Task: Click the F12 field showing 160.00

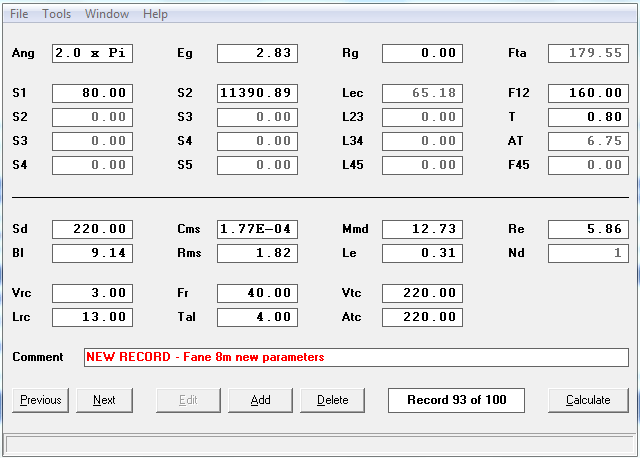Action: pos(588,93)
